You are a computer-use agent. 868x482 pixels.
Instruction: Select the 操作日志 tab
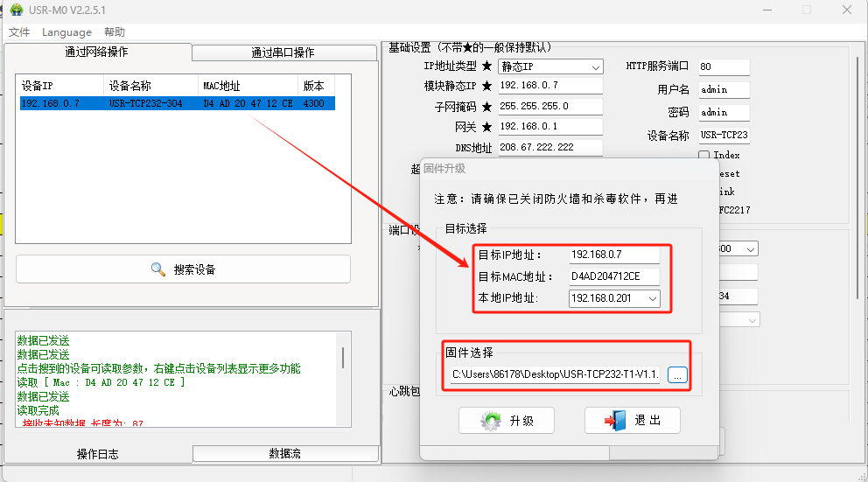coord(97,454)
